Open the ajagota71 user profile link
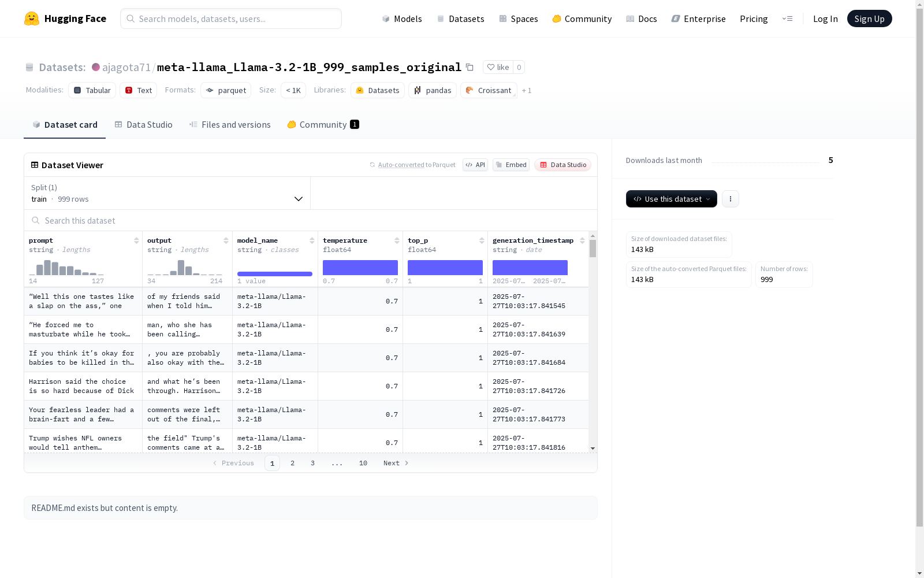This screenshot has width=924, height=578. tap(126, 67)
